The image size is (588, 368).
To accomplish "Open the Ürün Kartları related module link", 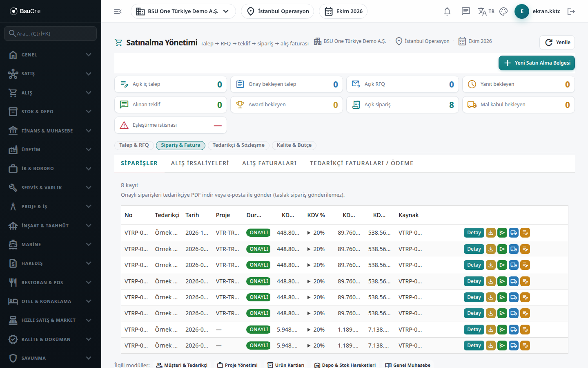I will 286,365.
